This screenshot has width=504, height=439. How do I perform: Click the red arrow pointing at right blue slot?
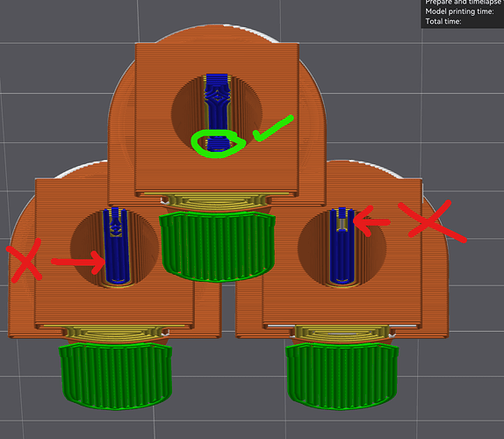[371, 221]
